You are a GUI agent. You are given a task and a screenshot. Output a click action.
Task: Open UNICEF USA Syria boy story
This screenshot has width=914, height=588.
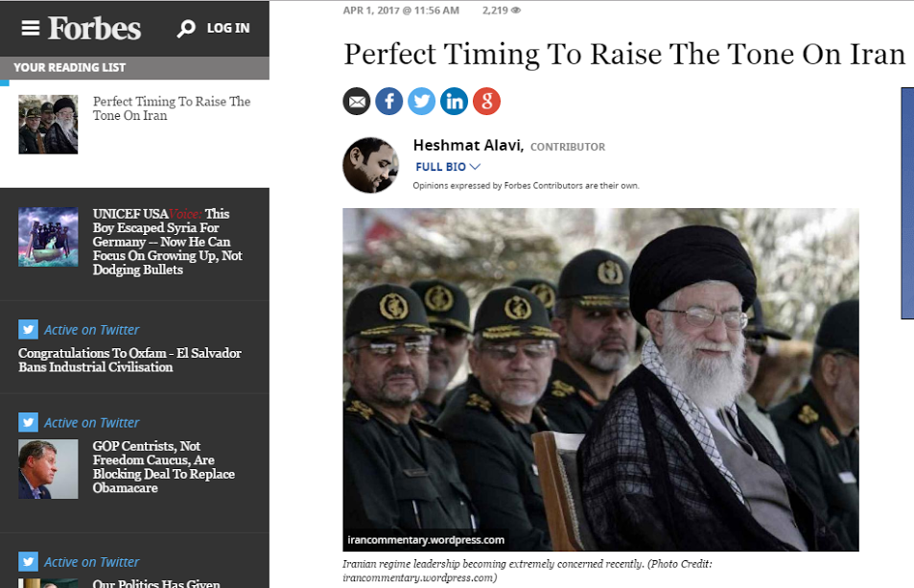[x=167, y=242]
